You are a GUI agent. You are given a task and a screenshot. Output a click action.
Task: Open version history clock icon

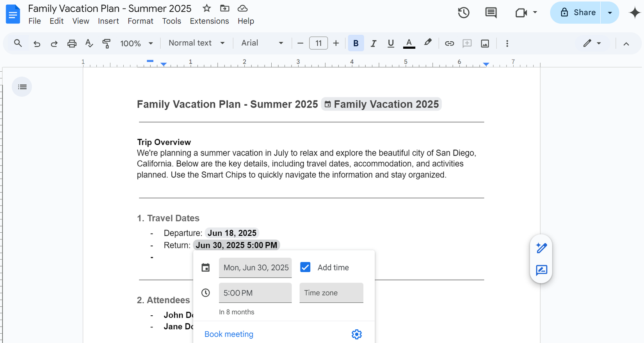[x=463, y=13]
